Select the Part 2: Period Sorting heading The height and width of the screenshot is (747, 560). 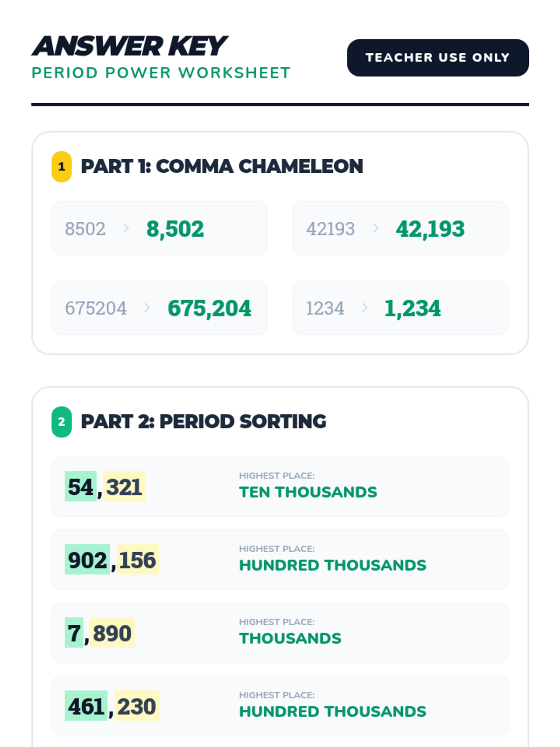click(203, 422)
